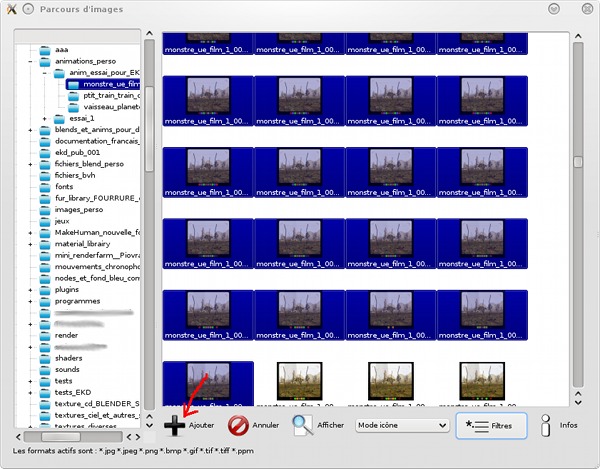Click the application icon in title bar
Screen dimensions: 600x469
[12, 9]
